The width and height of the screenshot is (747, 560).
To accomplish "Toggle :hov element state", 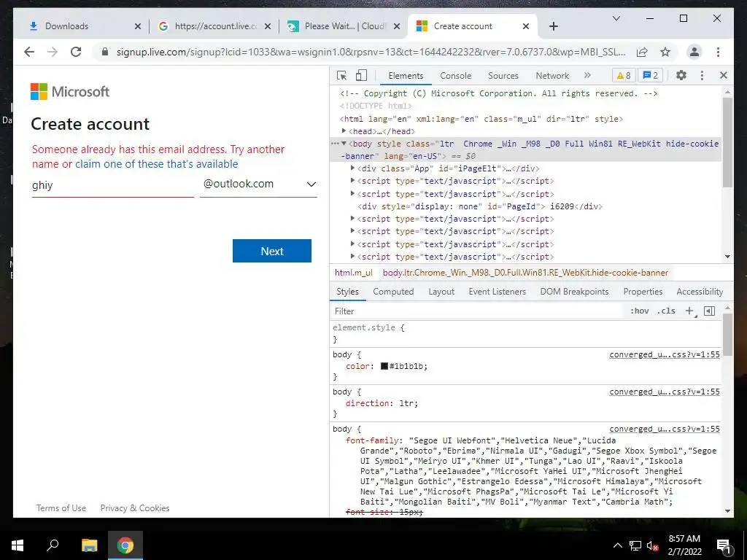I will coord(639,311).
